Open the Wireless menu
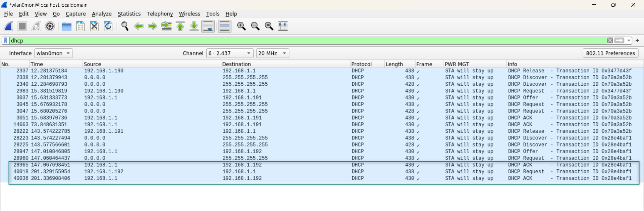Viewport: 644px width, 211px height. [189, 14]
